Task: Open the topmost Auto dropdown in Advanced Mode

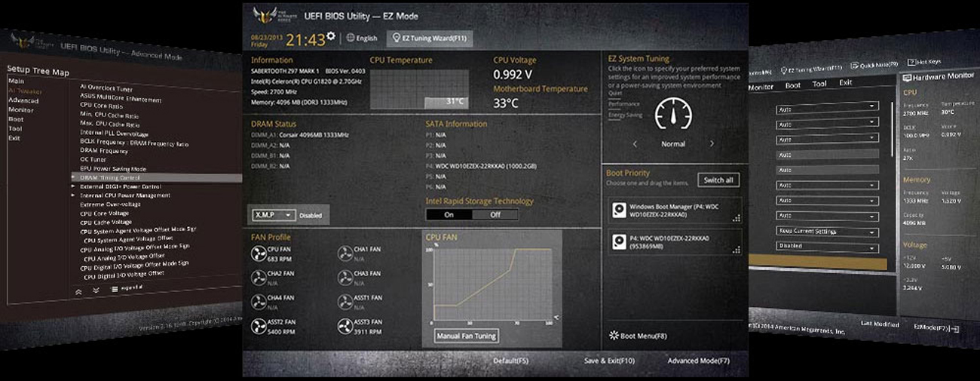Action: tap(828, 107)
